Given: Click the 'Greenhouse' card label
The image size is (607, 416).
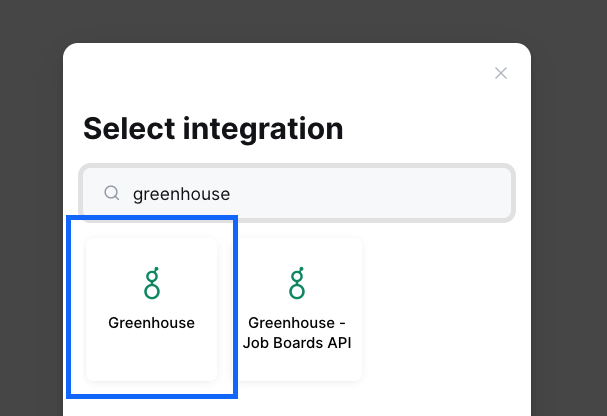Looking at the screenshot, I should [151, 323].
